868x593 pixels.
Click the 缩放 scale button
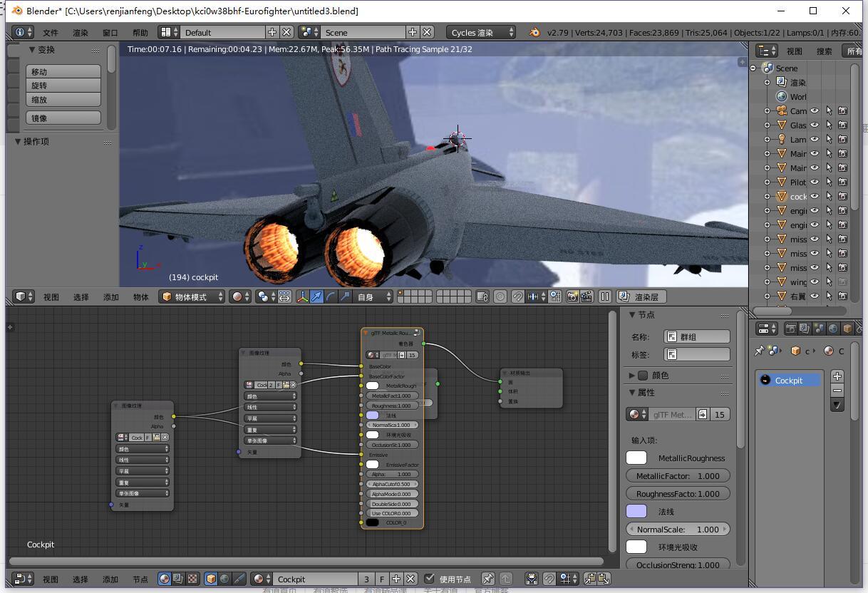point(63,100)
